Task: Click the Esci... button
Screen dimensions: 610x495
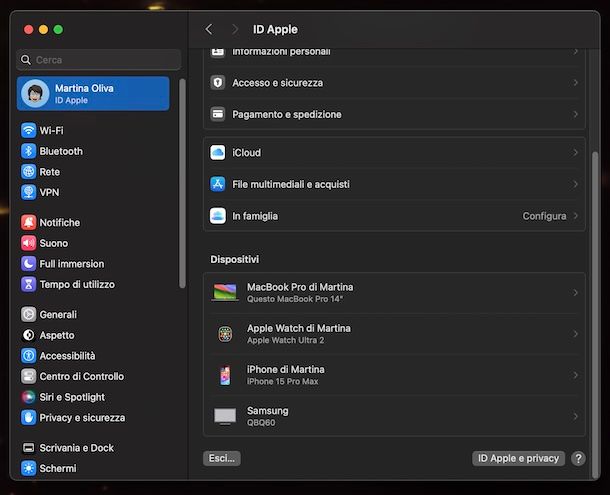Action: [x=222, y=458]
